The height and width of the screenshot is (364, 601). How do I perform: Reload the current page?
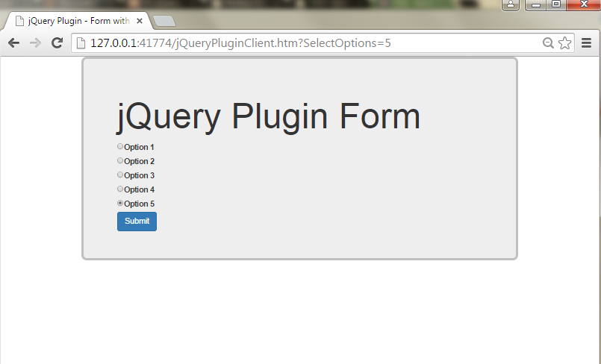57,43
